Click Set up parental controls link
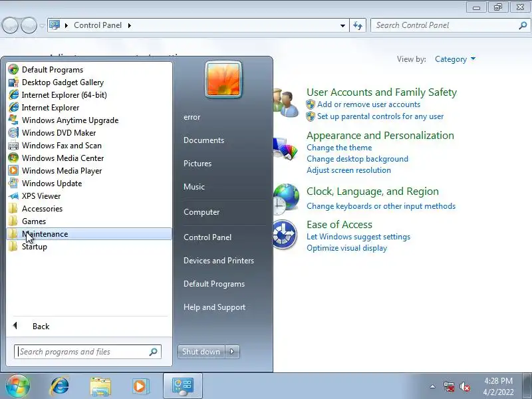The image size is (532, 399). (380, 116)
